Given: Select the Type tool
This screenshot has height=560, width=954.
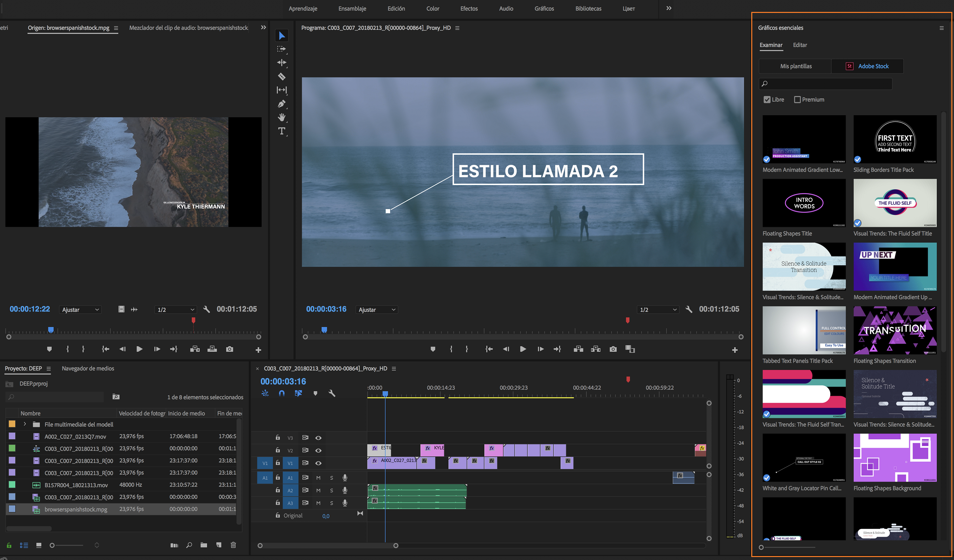Looking at the screenshot, I should (282, 131).
